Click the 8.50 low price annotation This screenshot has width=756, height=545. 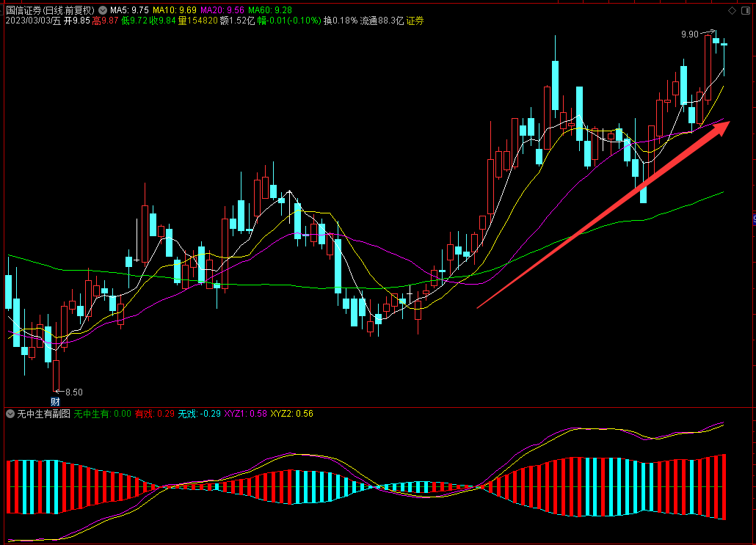click(x=74, y=392)
